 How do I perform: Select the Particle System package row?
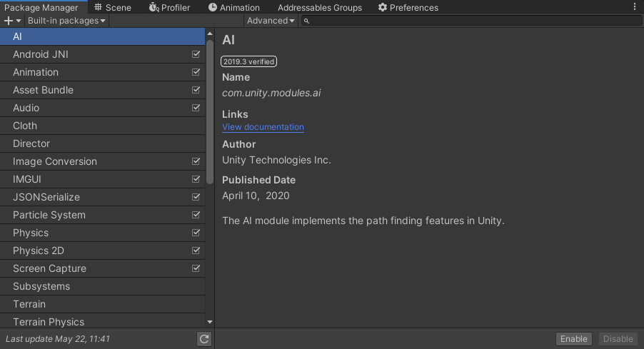pos(102,215)
